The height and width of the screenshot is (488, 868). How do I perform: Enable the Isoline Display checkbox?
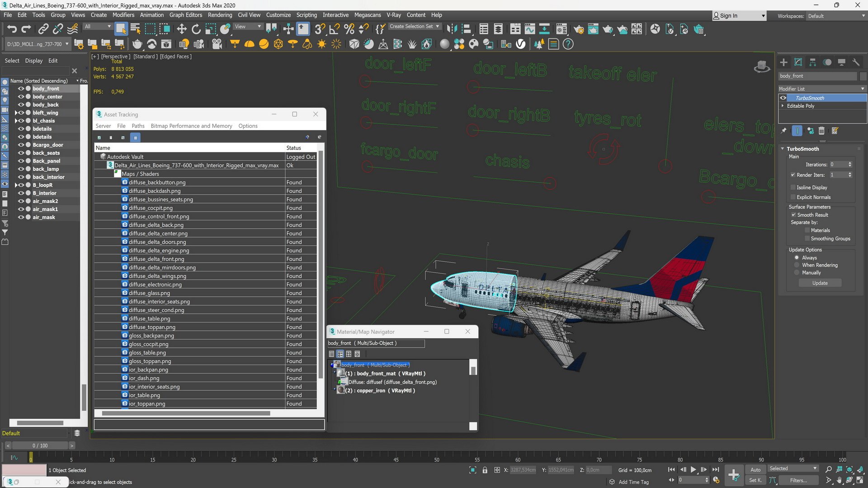(x=793, y=187)
